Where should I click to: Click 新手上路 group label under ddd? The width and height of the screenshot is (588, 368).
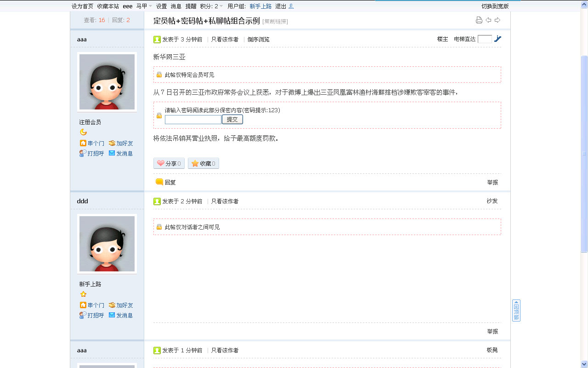(x=90, y=284)
